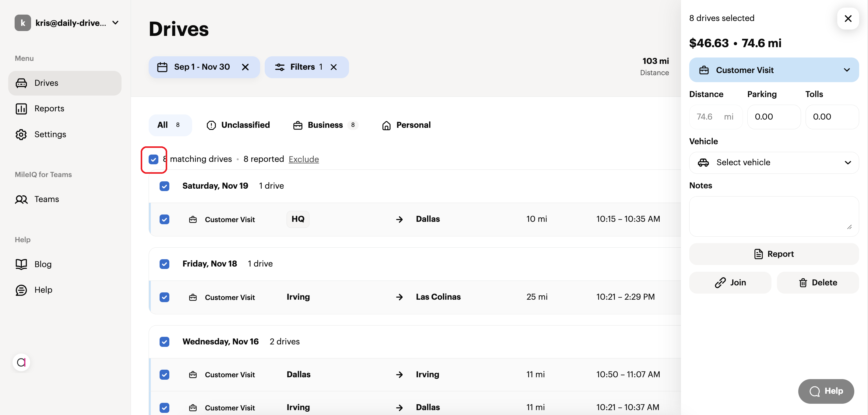The image size is (868, 415).
Task: Close the 8 drives selected panel
Action: coord(848,19)
